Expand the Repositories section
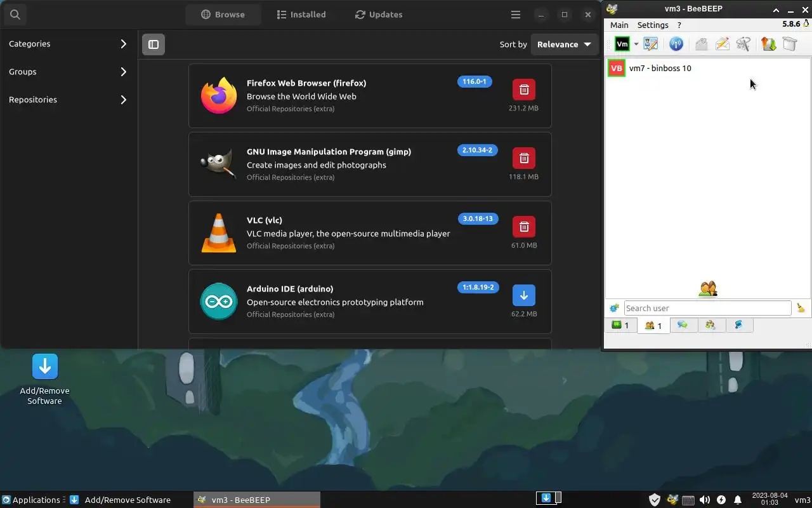812x508 pixels. click(x=69, y=100)
